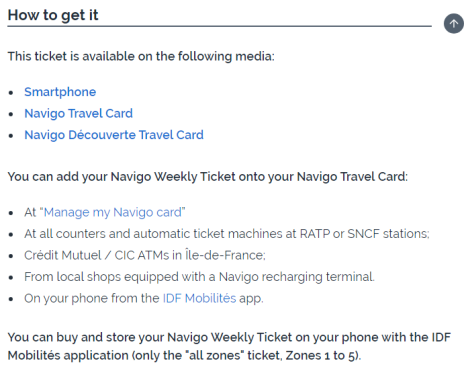Click the scroll-to-top arrow icon

[x=453, y=24]
